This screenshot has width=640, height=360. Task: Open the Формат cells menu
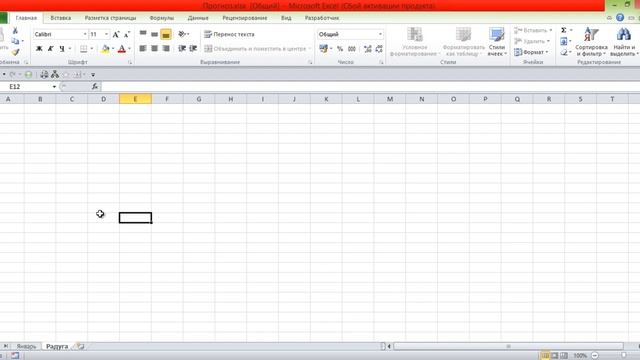[x=531, y=52]
